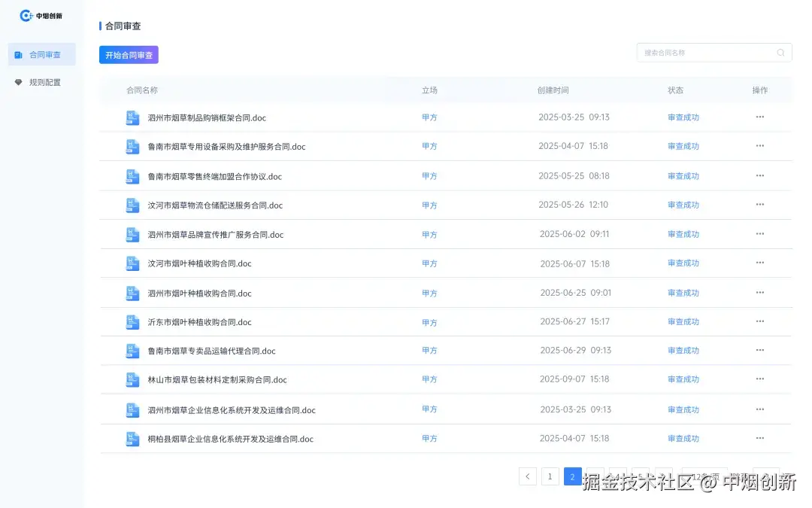Go to page 1 in pagination
This screenshot has width=812, height=508.
550,476
